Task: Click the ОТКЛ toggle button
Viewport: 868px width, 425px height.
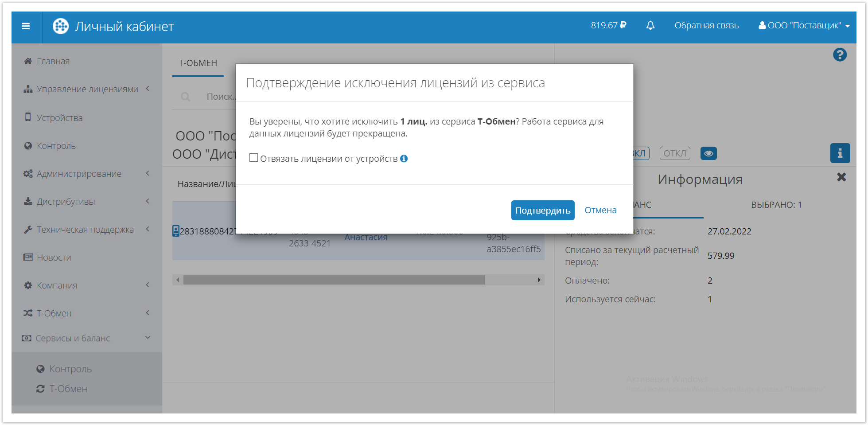Action: point(674,153)
